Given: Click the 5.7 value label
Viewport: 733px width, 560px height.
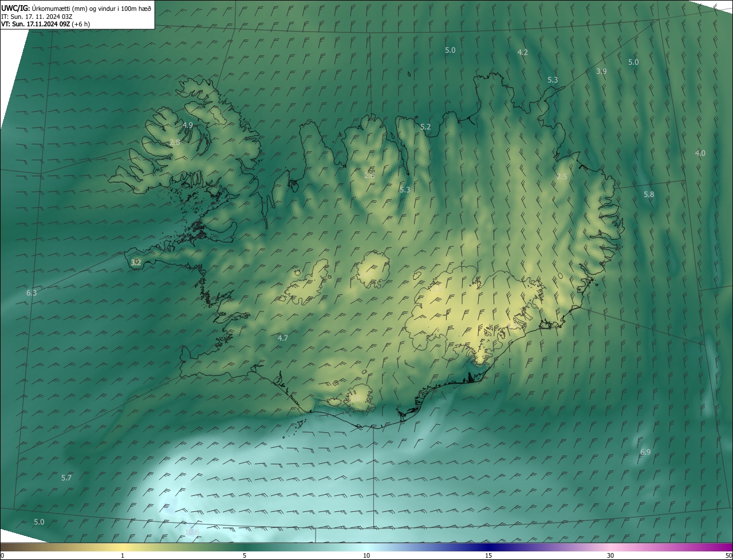Looking at the screenshot, I should [66, 478].
